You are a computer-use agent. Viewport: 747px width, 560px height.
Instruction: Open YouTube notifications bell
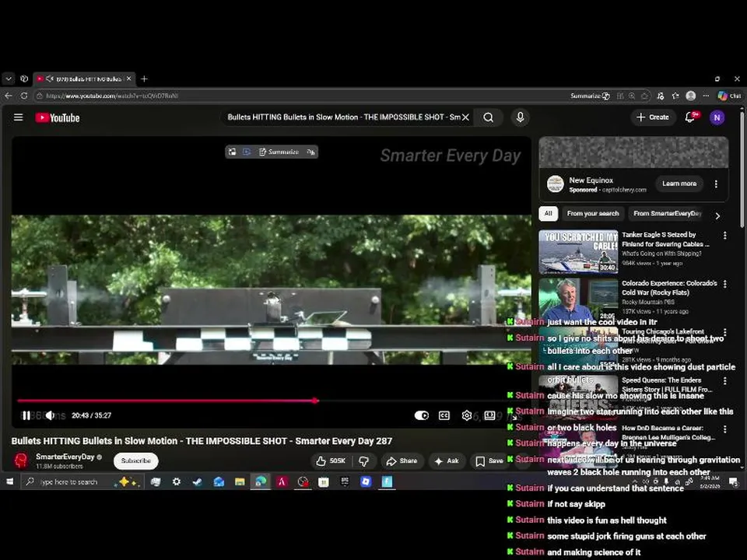point(690,117)
